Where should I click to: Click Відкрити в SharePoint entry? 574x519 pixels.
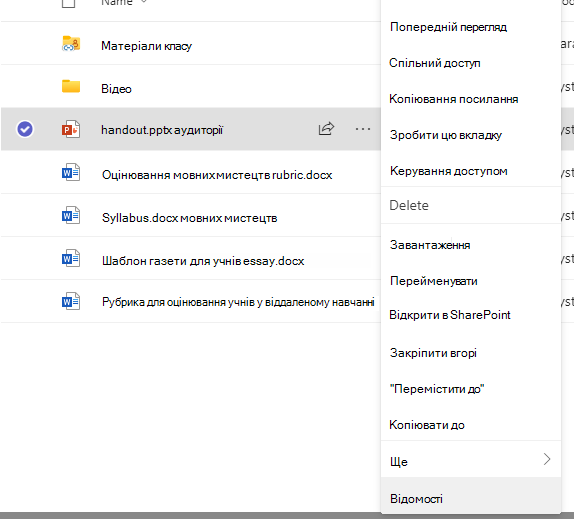pos(450,315)
